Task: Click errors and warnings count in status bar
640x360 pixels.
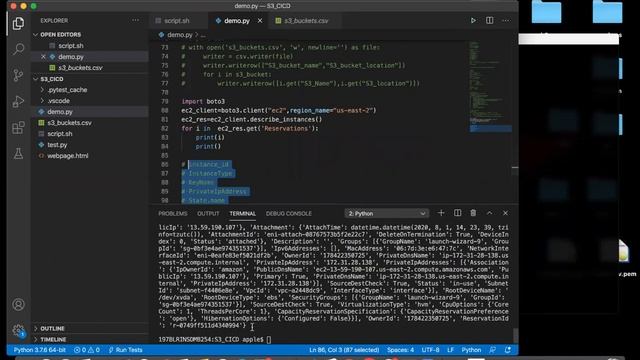Action: 87,350
